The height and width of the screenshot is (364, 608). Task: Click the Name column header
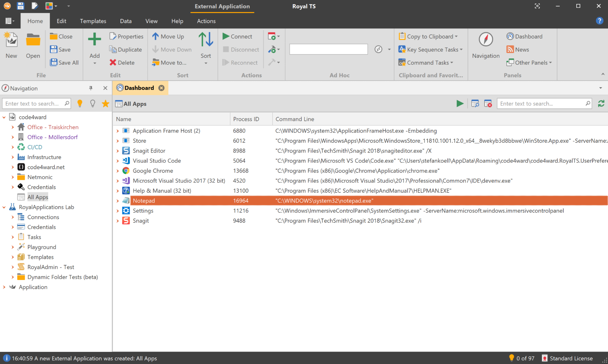(x=172, y=119)
